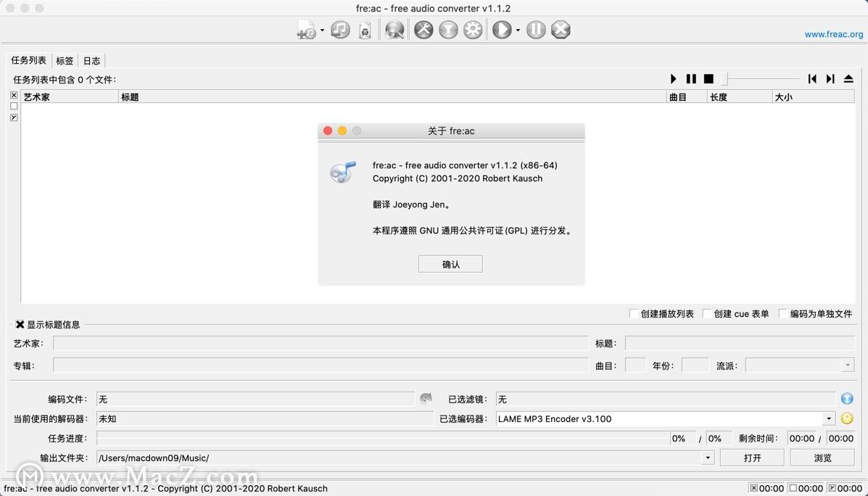Click the yellow encoder settings gear icon
868x496 pixels.
847,418
